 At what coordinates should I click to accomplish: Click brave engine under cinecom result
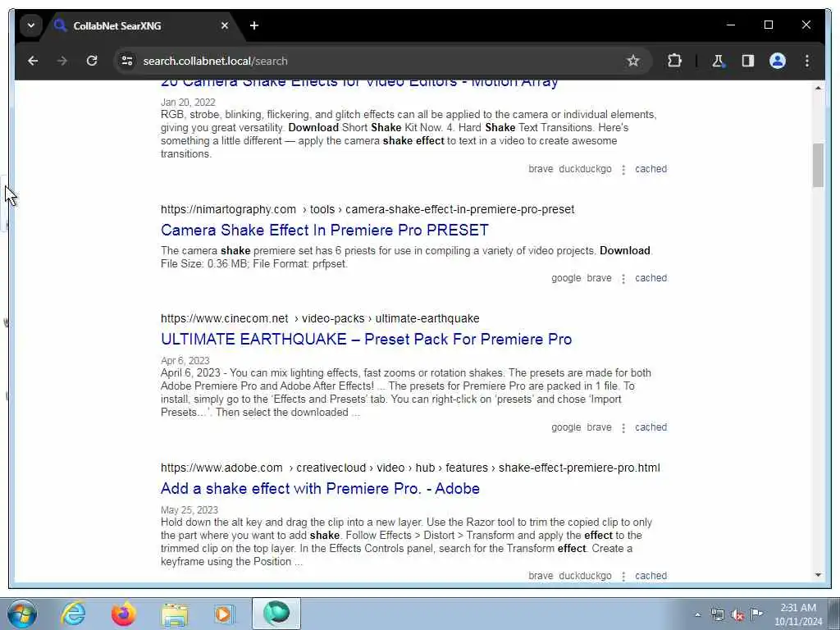coord(599,427)
